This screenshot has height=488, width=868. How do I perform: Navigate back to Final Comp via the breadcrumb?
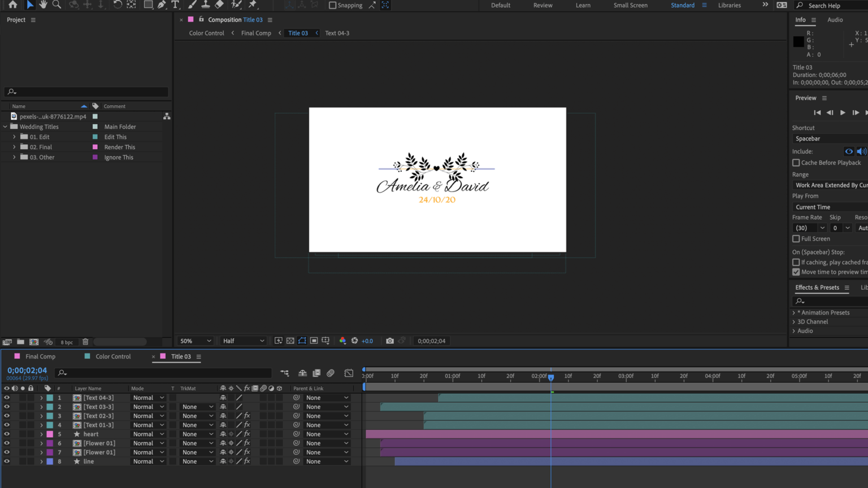[x=255, y=33]
